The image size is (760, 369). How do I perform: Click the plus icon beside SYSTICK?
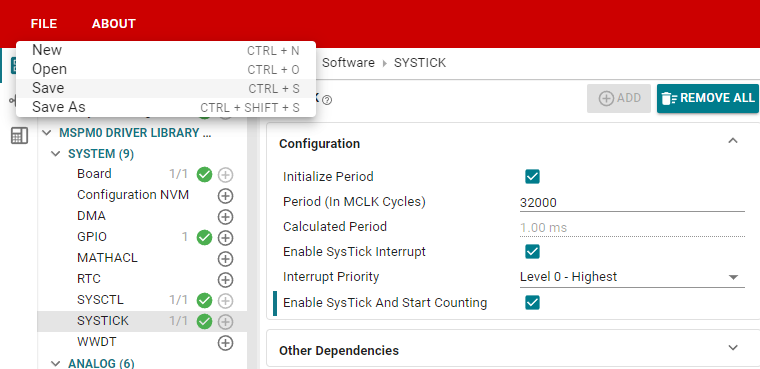pos(225,321)
